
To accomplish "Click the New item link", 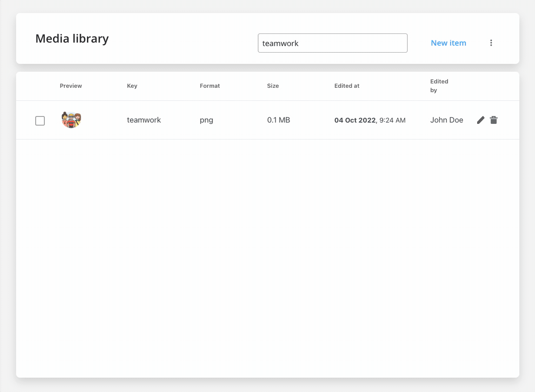I will [x=448, y=43].
